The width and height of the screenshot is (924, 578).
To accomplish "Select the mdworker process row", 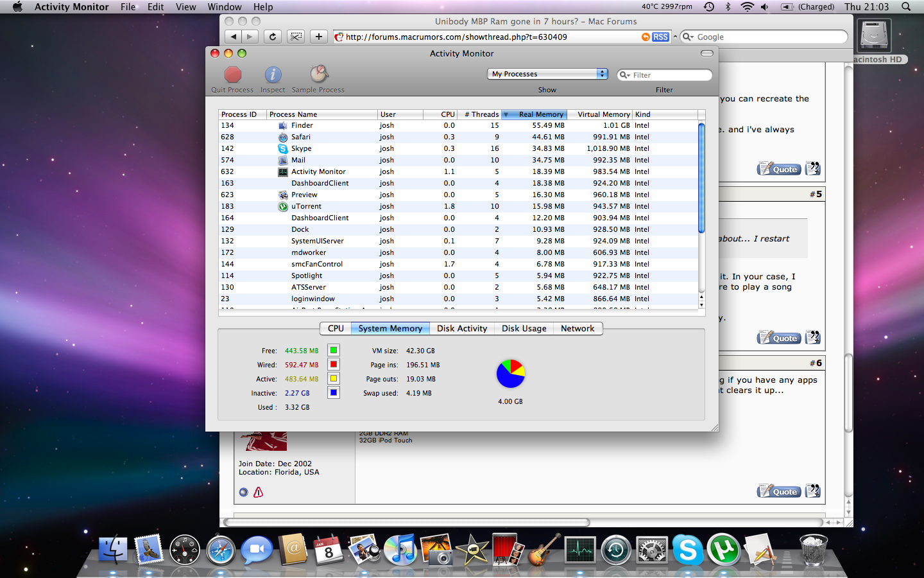I will pyautogui.click(x=458, y=252).
